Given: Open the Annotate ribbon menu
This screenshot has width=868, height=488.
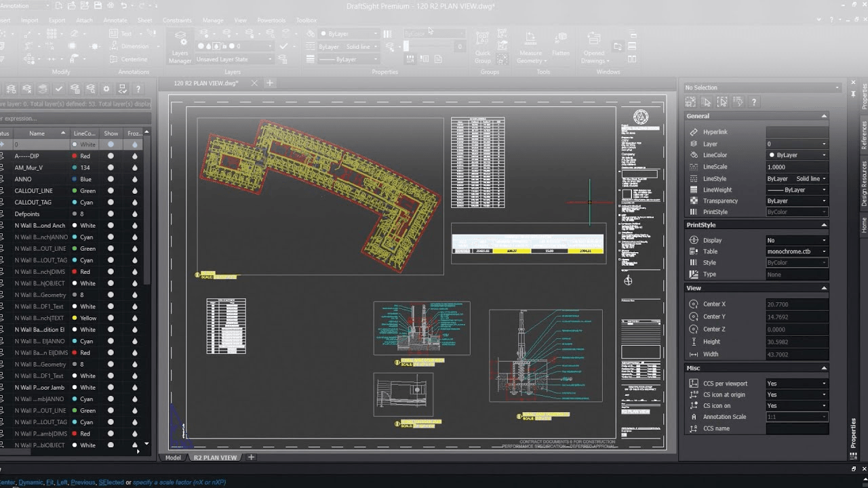Looking at the screenshot, I should (115, 20).
